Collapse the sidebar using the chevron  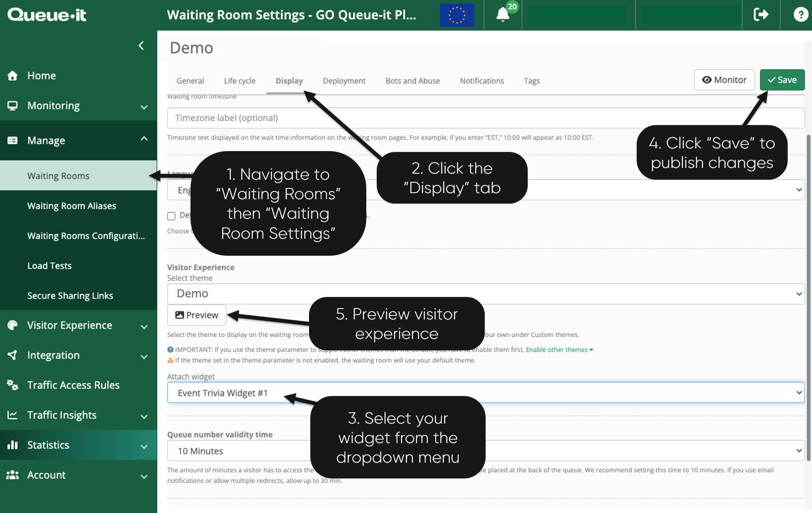tap(141, 45)
